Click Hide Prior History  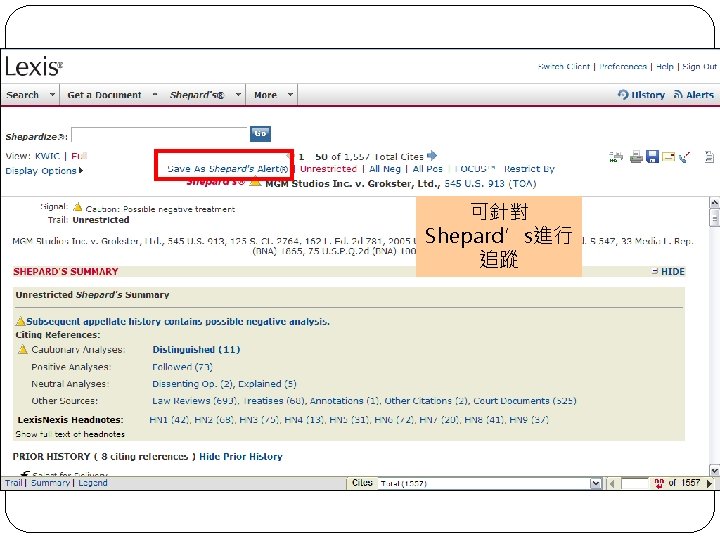point(241,456)
